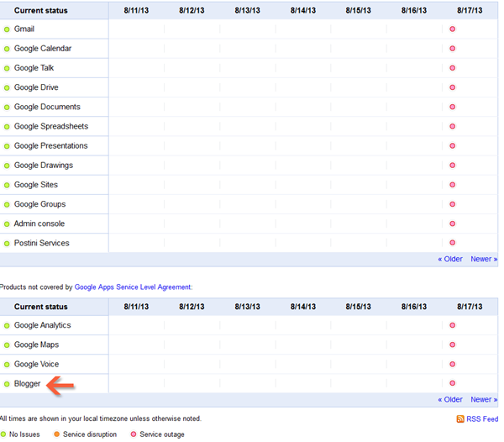
Task: Click the Service disruption legend entry
Action: [x=85, y=434]
